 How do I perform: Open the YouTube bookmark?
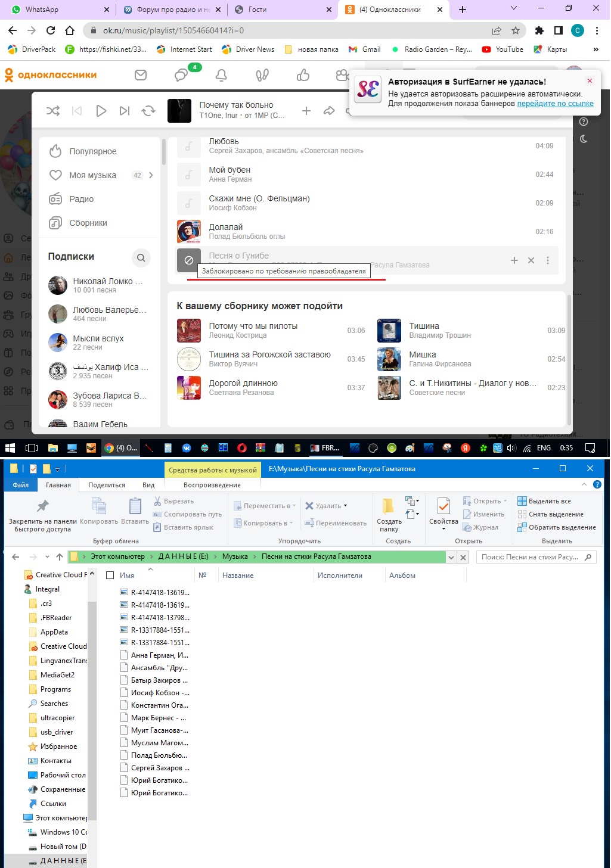(x=503, y=49)
